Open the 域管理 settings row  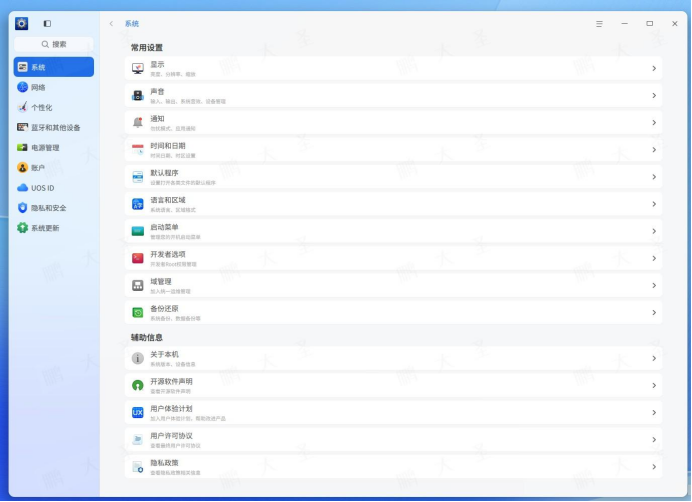coord(393,286)
